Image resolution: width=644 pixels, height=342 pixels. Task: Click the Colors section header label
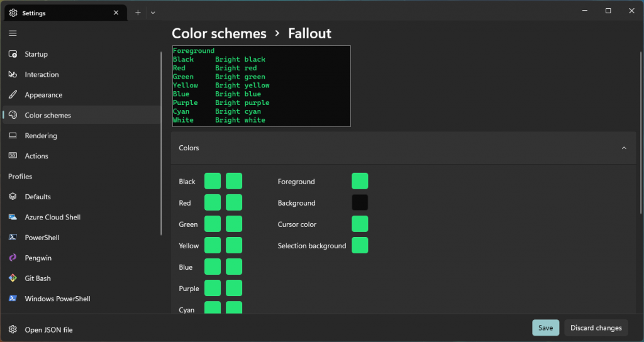click(189, 148)
